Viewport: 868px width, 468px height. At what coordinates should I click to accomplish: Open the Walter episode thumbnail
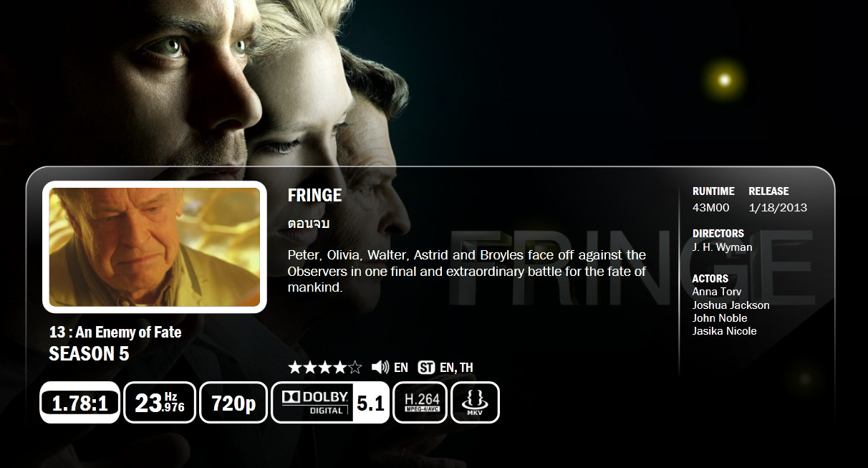coord(155,247)
